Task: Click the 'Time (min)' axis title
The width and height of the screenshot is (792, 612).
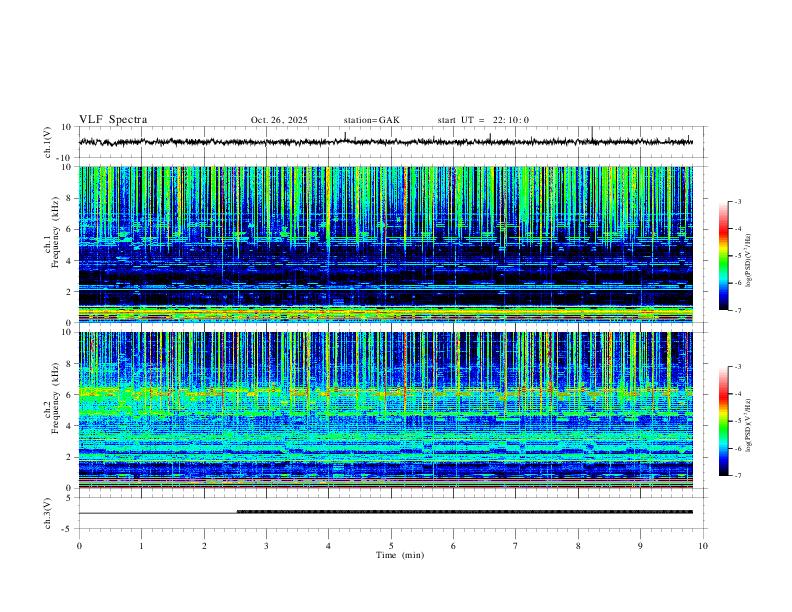Action: 400,555
